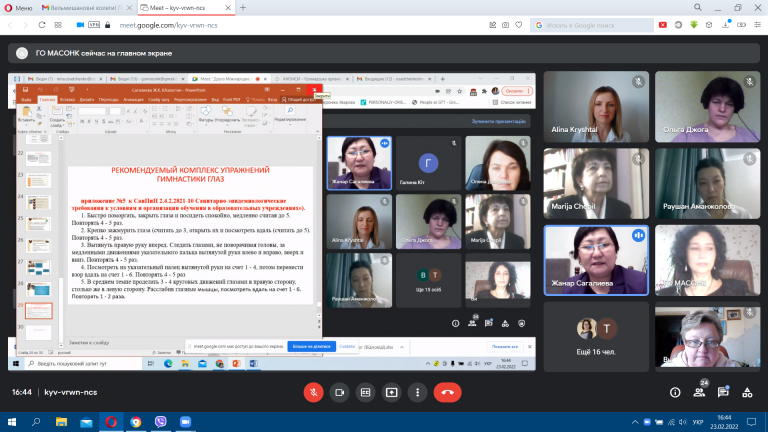Open the activities icon in Meet
This screenshot has height=432, width=768.
747,392
